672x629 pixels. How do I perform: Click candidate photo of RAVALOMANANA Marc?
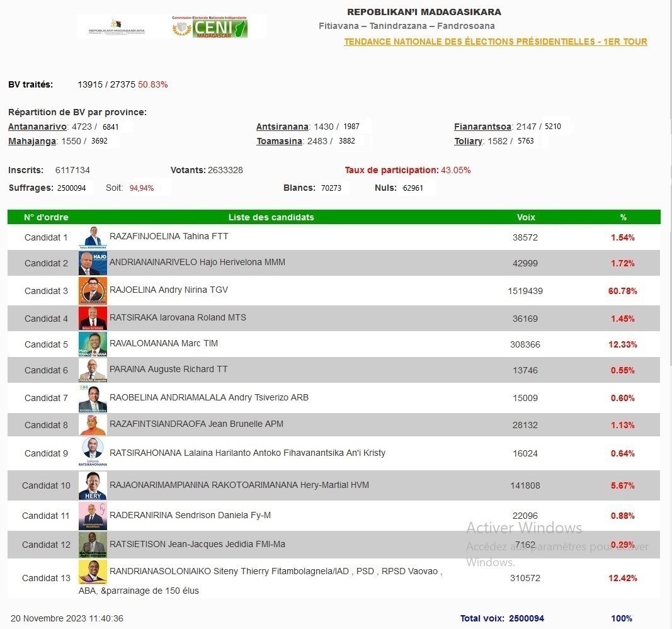(x=93, y=344)
